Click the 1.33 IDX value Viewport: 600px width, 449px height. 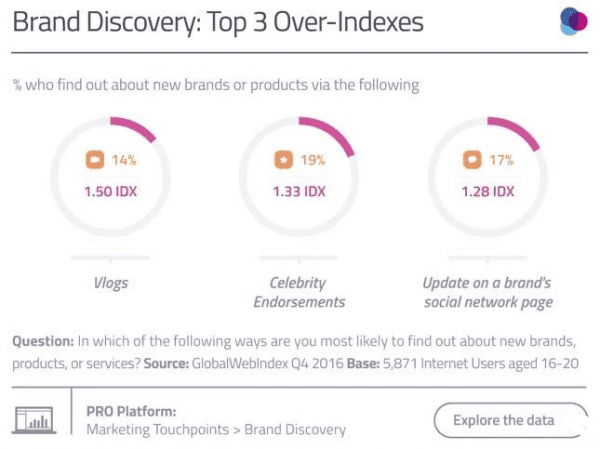pyautogui.click(x=299, y=191)
